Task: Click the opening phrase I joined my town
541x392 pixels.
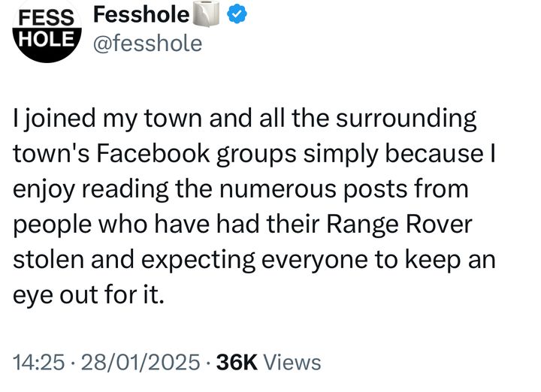Action: click(x=107, y=119)
